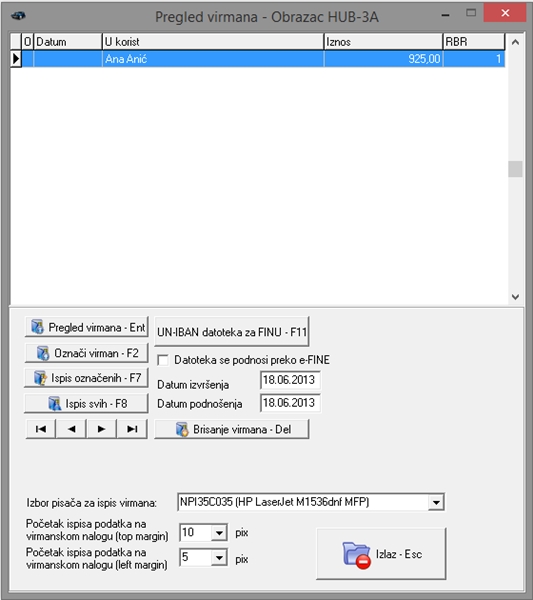Click the Izlaz - Esc folder icon
Viewport: 533px width, 600px height.
[x=356, y=555]
